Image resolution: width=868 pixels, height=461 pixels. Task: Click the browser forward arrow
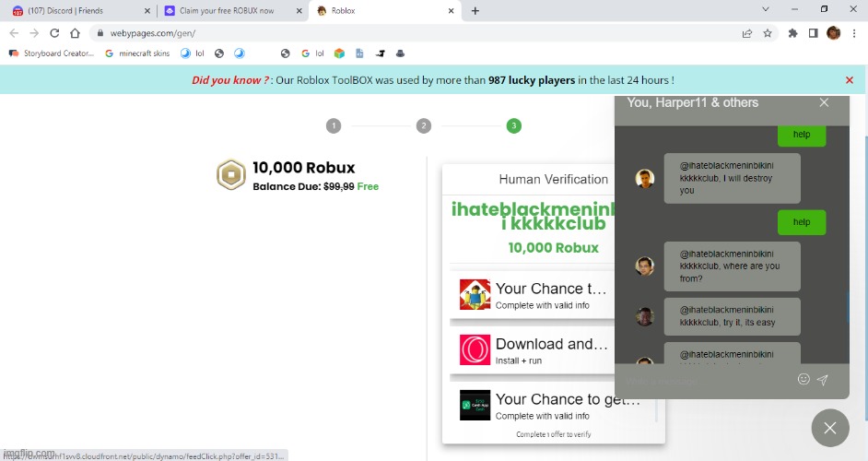34,33
